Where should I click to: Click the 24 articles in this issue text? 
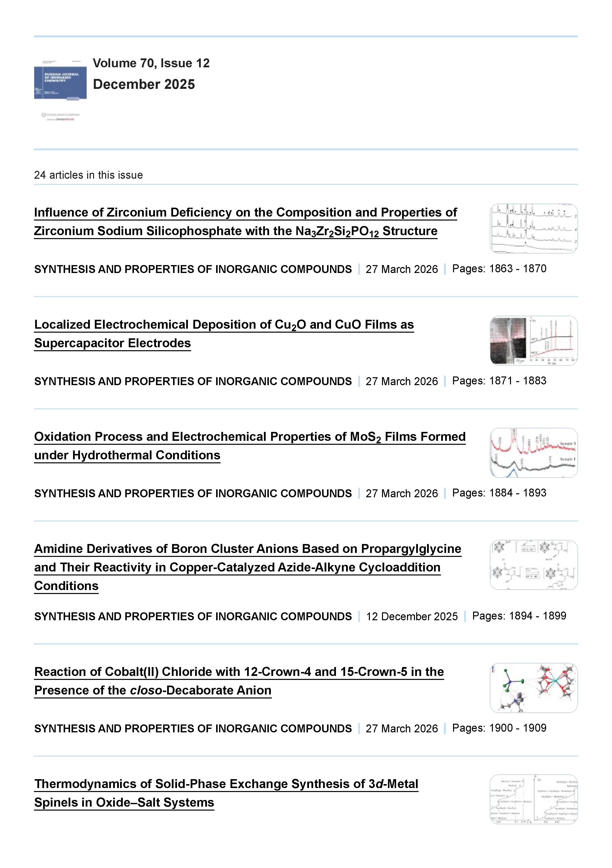89,175
